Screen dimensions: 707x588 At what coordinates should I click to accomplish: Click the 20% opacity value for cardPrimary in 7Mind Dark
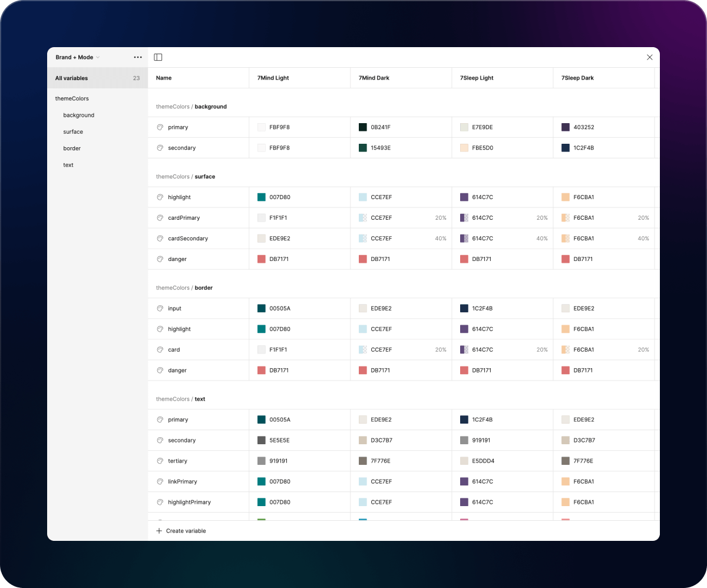coord(441,217)
